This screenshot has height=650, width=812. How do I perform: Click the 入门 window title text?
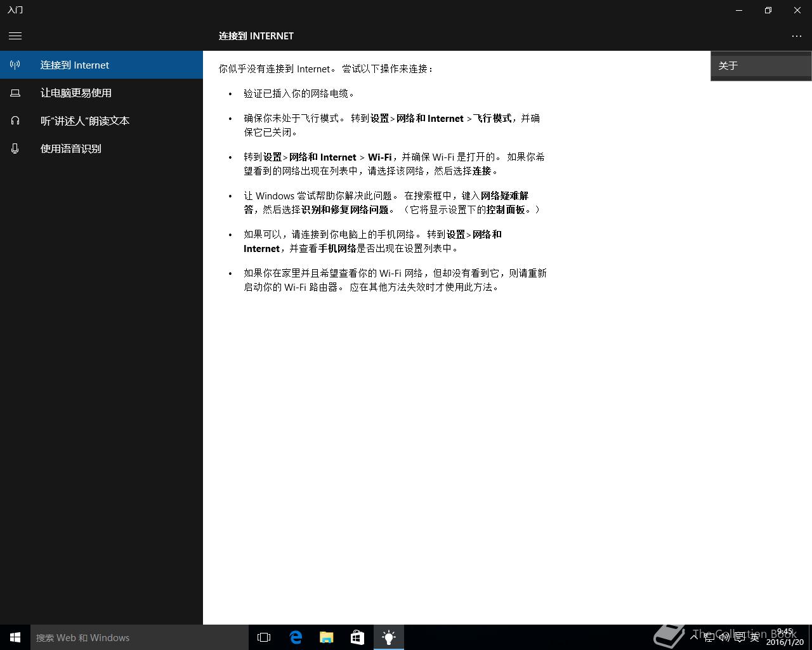point(15,10)
